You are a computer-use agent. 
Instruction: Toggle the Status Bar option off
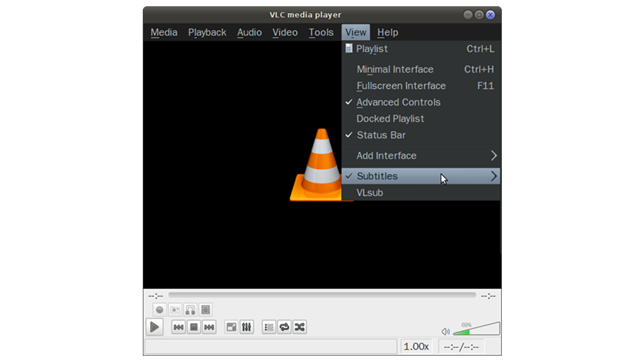pyautogui.click(x=381, y=135)
